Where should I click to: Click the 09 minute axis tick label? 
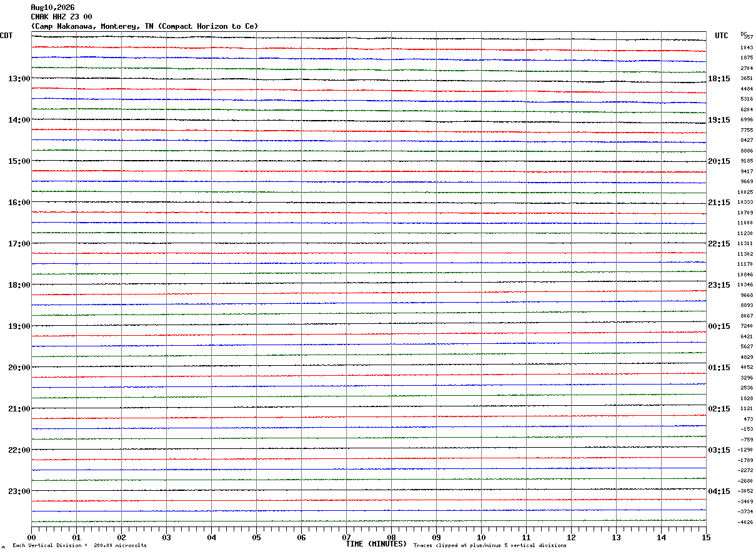pos(436,537)
